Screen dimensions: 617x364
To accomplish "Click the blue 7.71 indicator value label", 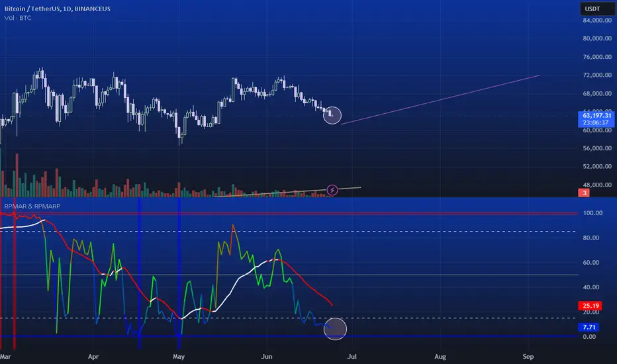I will click(589, 327).
